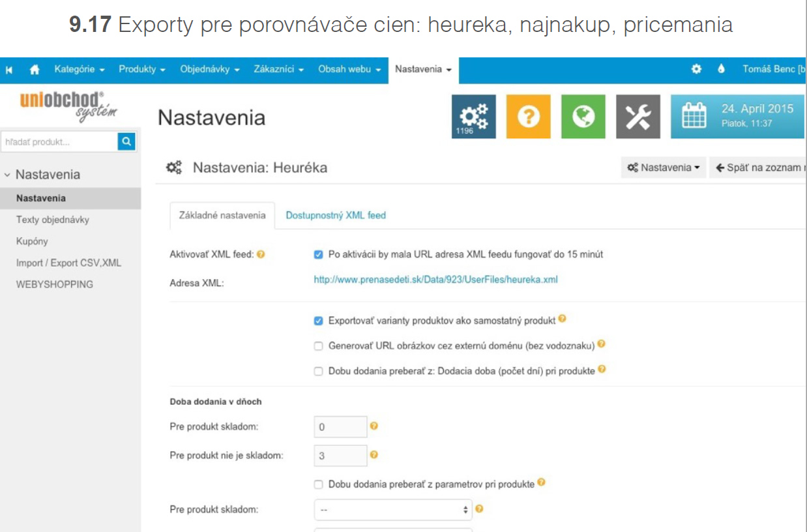Expand the Nastavenia dropdown button on right
807x532 pixels.
tap(663, 168)
